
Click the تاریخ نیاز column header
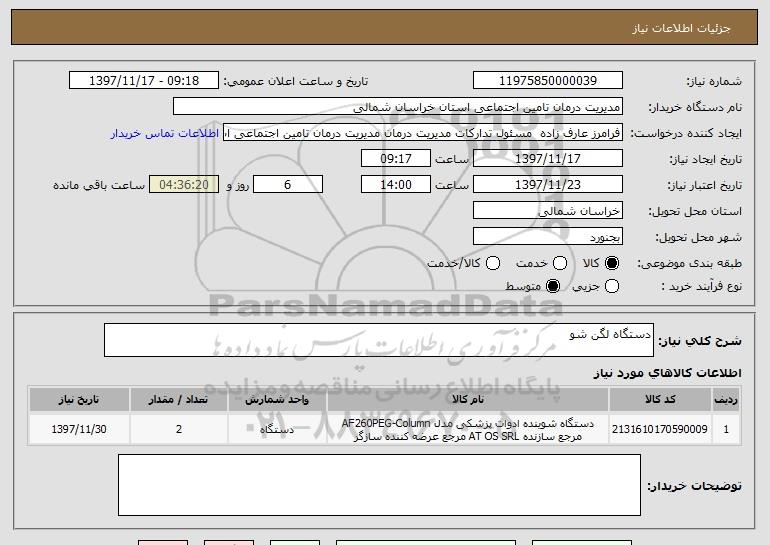(79, 400)
